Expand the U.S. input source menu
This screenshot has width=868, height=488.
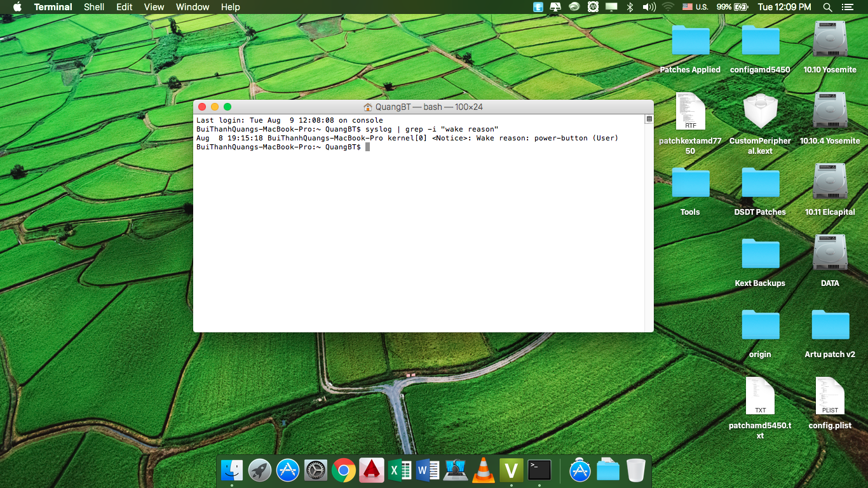click(695, 7)
